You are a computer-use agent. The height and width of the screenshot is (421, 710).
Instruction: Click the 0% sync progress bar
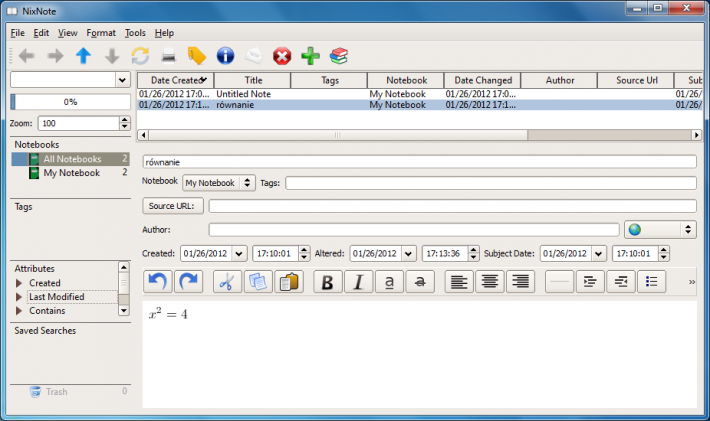(71, 102)
